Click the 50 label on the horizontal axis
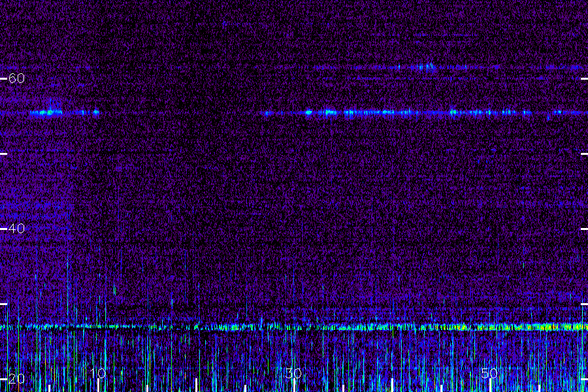Image resolution: width=588 pixels, height=392 pixels. point(489,373)
